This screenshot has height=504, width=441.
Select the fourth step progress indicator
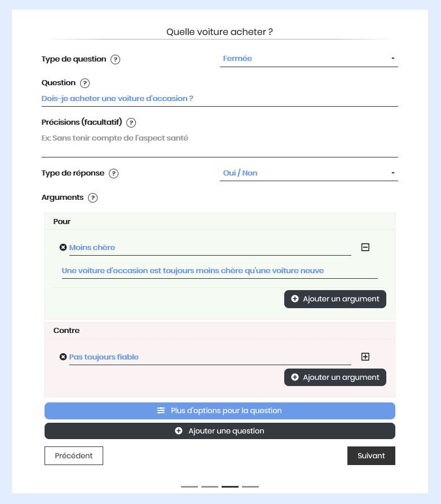point(250,487)
